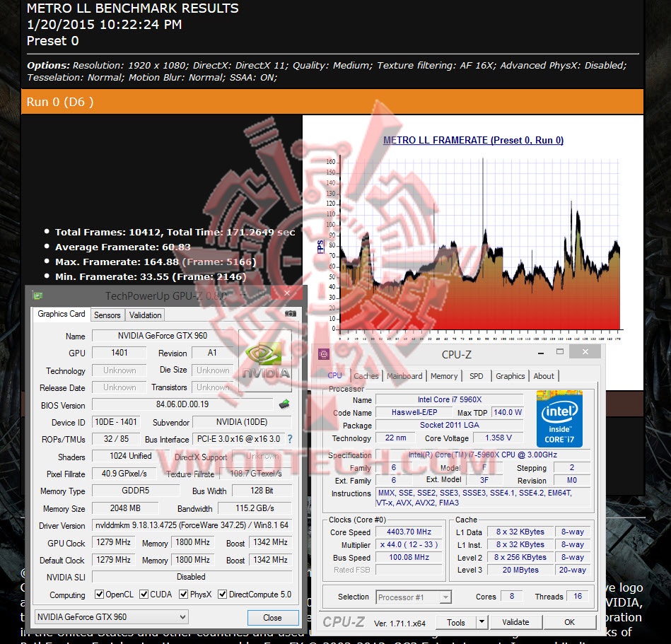Image resolution: width=671 pixels, height=644 pixels.
Task: Toggle the DirectCompute 5.0 checkbox
Action: pyautogui.click(x=223, y=595)
